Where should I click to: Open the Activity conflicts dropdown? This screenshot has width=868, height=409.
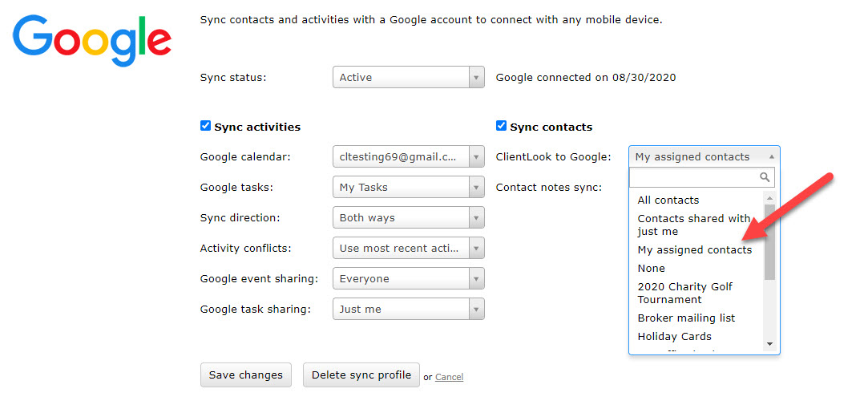409,249
